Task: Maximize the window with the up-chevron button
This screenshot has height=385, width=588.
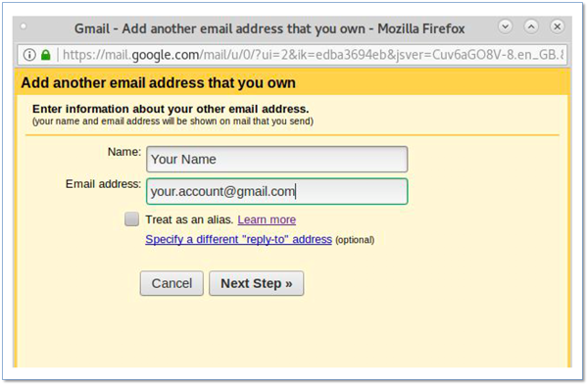Action: 531,26
